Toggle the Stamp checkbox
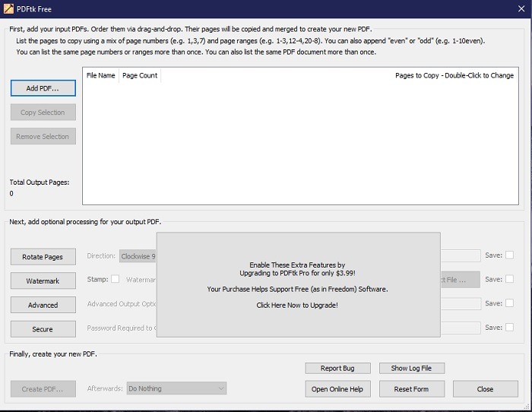 tap(116, 279)
